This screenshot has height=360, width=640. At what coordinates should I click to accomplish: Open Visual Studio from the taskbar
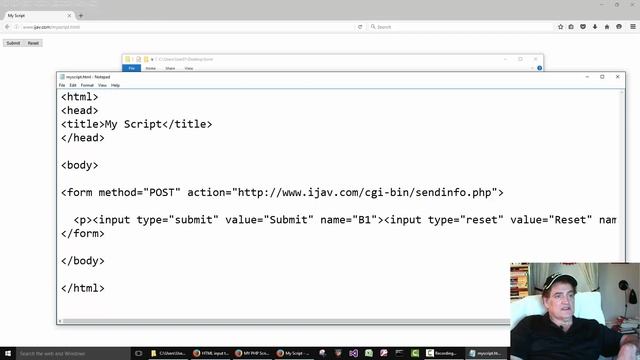coord(353,353)
